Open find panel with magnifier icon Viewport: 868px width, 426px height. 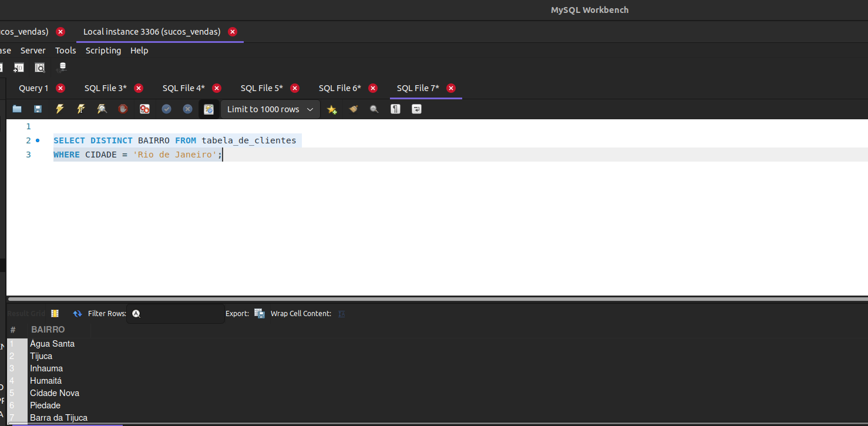[x=374, y=109]
